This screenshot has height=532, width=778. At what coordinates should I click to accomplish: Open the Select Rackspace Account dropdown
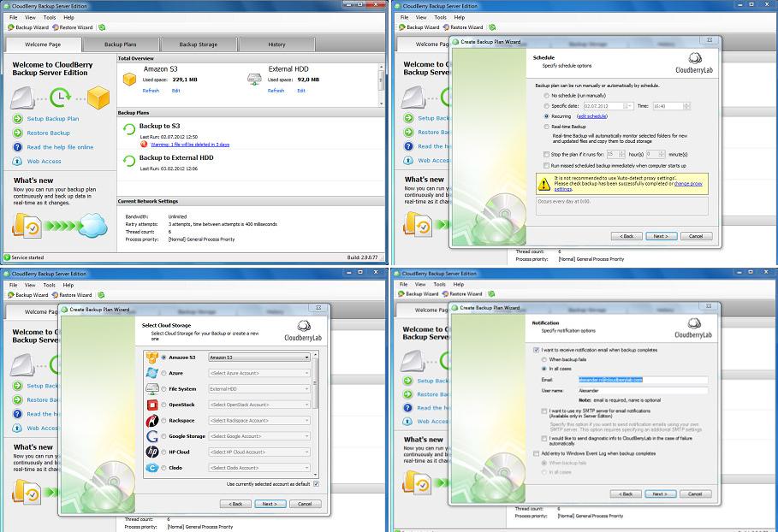point(259,421)
